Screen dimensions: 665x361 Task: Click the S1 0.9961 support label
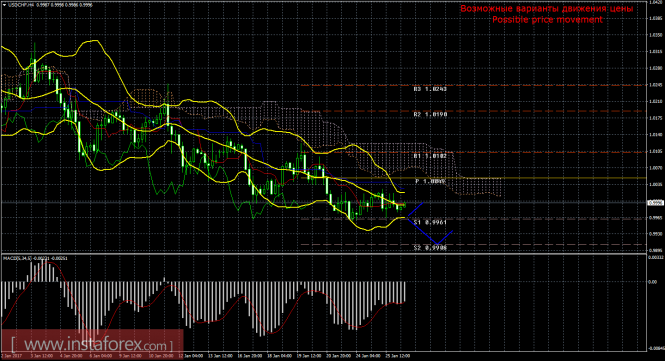point(430,222)
